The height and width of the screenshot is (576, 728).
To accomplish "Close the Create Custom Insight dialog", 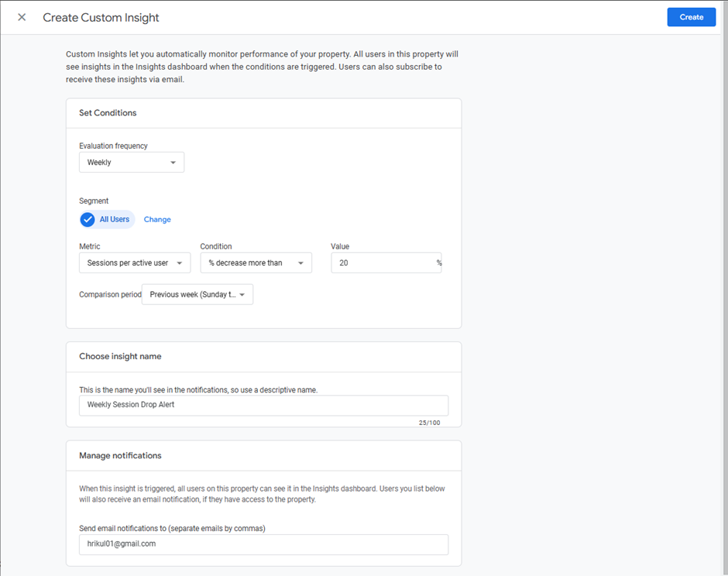I will [22, 17].
